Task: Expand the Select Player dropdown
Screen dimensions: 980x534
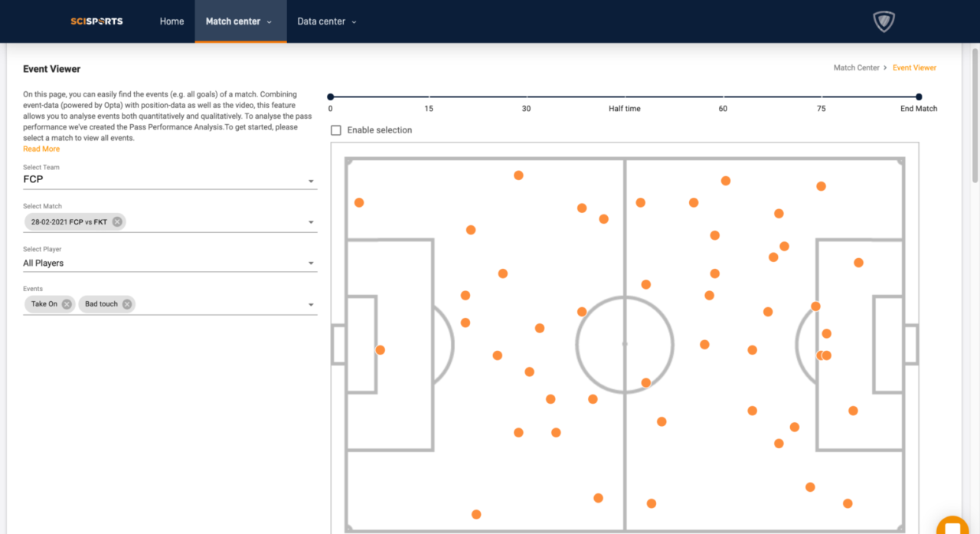Action: pyautogui.click(x=311, y=264)
